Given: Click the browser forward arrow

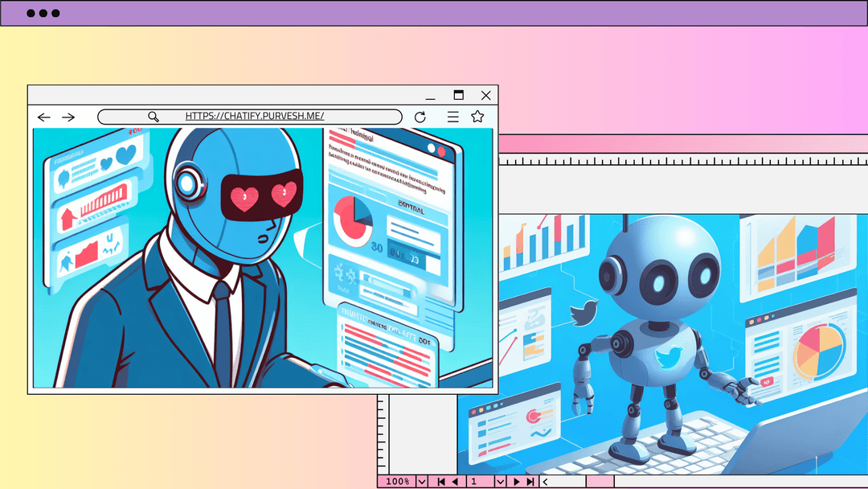Looking at the screenshot, I should pyautogui.click(x=68, y=117).
